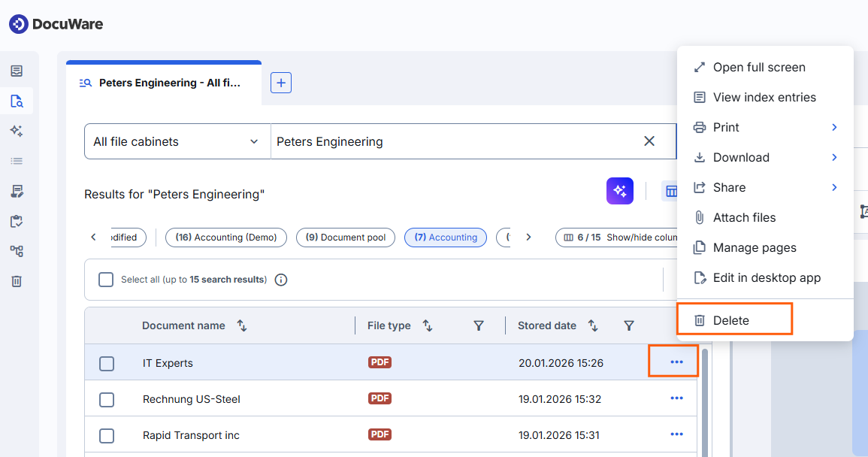Screen dimensions: 868x457
Task: Open the All file cabinets dropdown
Action: (177, 141)
